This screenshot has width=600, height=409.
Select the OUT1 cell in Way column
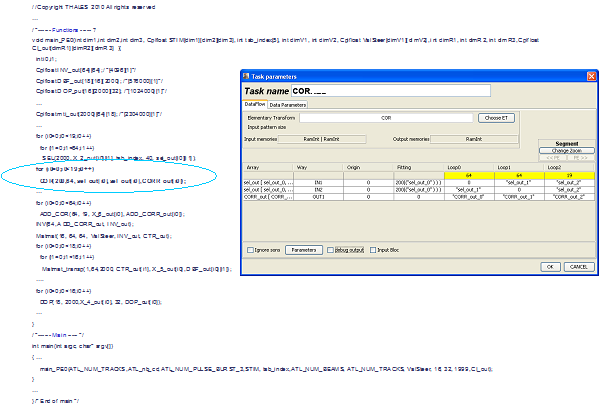click(316, 196)
